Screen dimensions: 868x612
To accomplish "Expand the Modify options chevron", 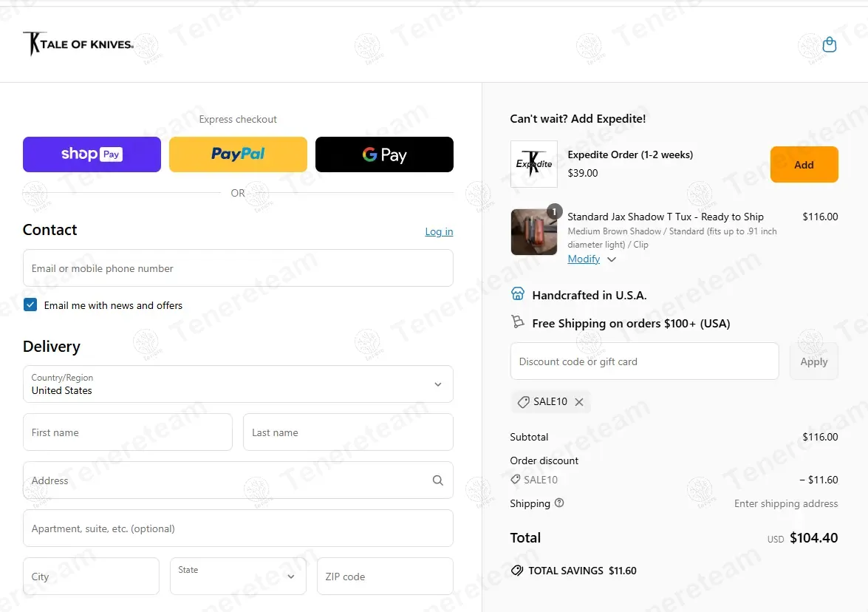I will 612,259.
